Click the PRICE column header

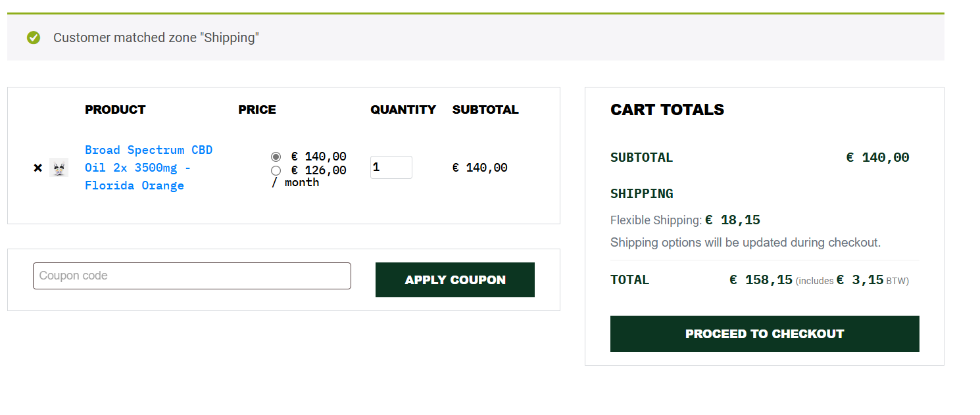(x=257, y=110)
